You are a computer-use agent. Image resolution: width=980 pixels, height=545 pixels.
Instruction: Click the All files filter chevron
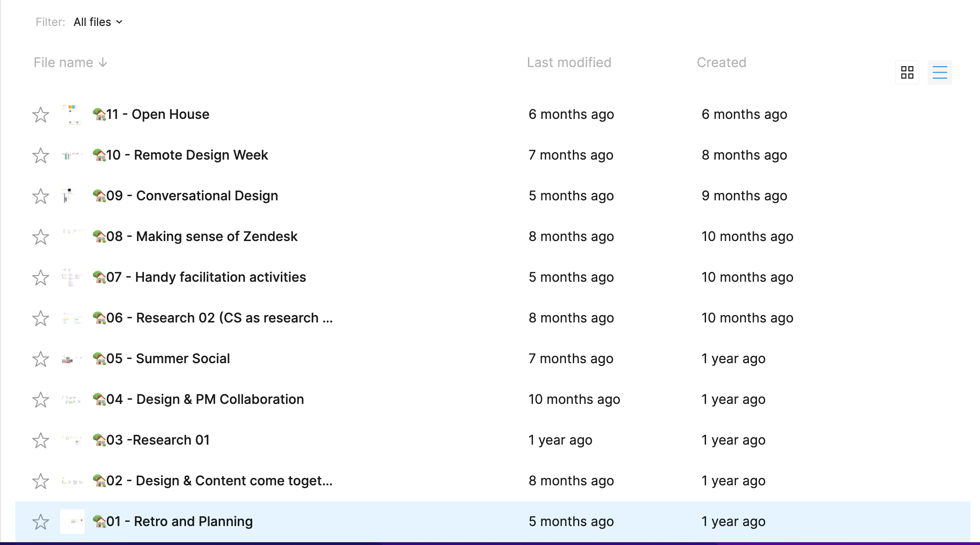(119, 22)
